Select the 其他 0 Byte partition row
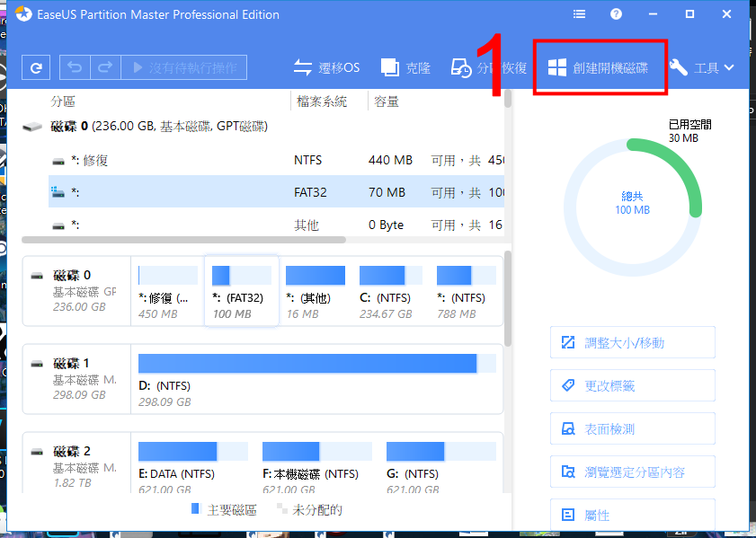Screen dimensions: 756x538 point(276,225)
